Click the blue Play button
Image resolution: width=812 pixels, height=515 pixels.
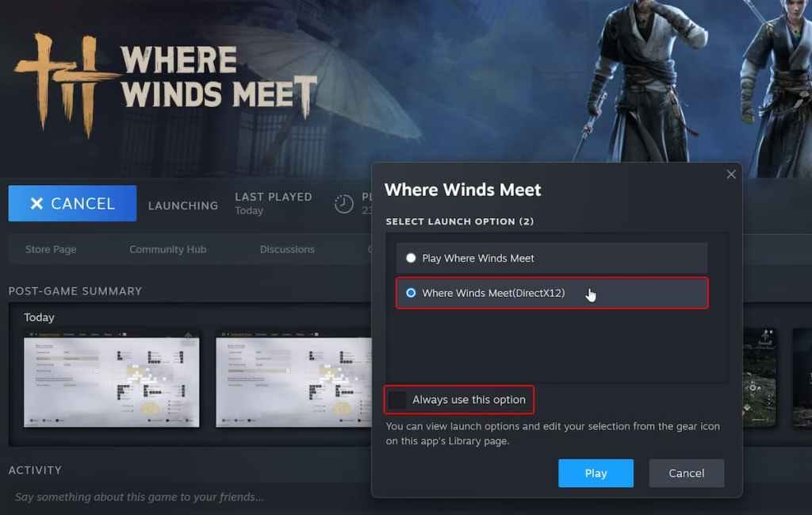click(x=596, y=473)
